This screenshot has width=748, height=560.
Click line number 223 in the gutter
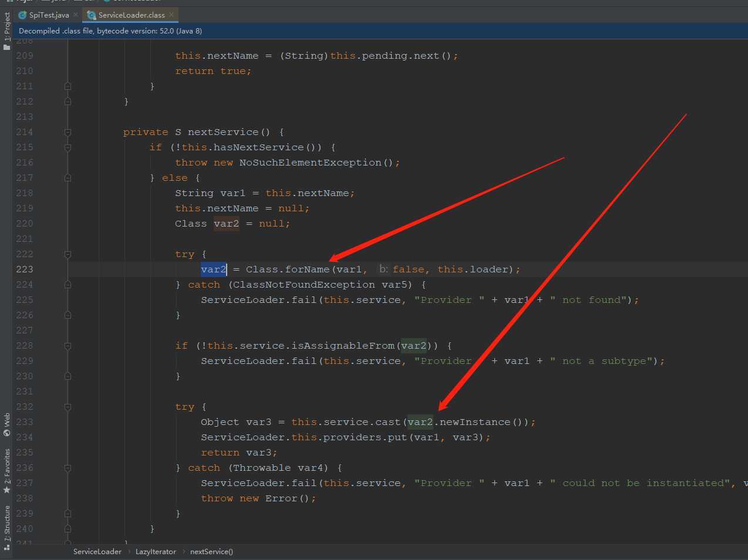(25, 269)
